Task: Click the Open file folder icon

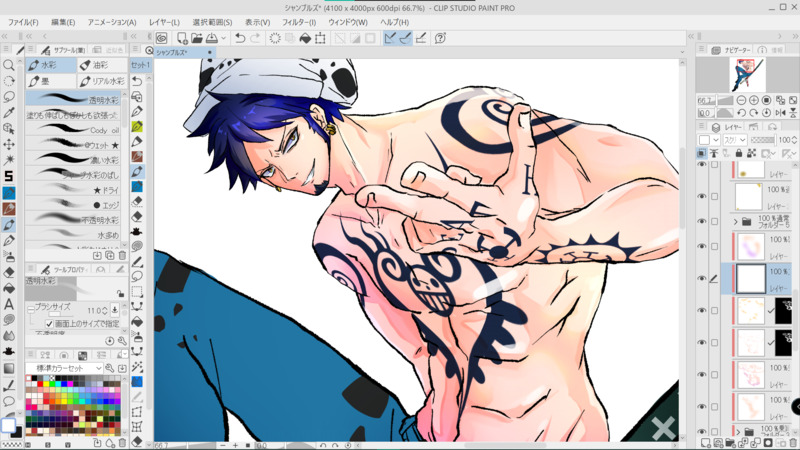Action: tap(197, 38)
